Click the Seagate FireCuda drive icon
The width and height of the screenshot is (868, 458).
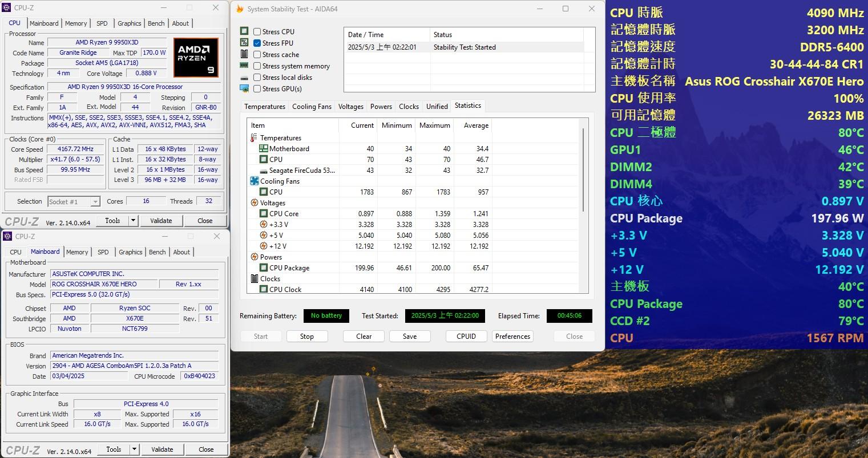[x=264, y=171]
